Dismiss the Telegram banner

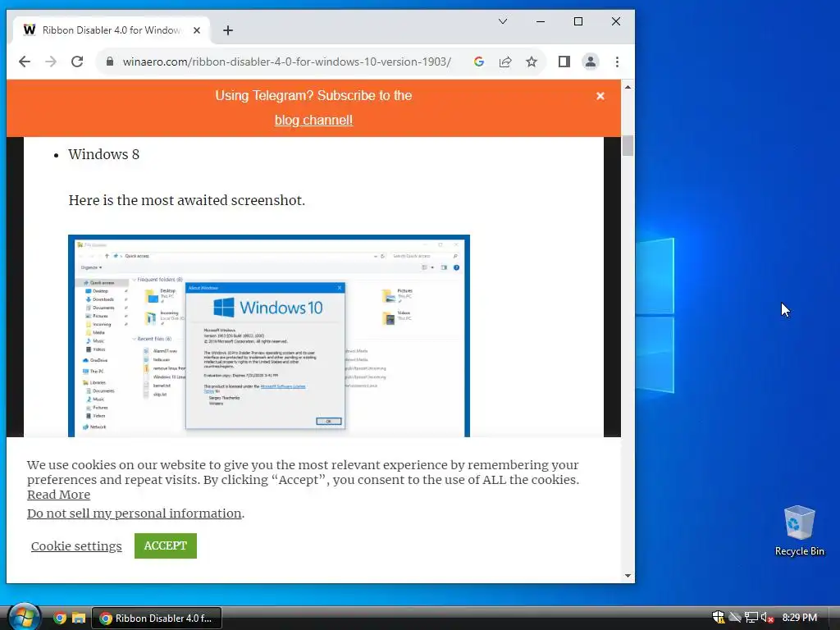coord(600,96)
